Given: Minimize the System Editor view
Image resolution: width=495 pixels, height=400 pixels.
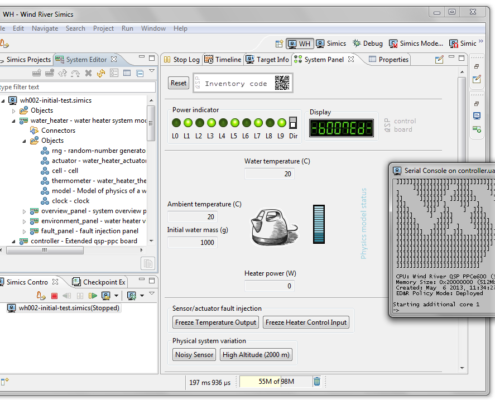Looking at the screenshot, I should click(x=142, y=57).
